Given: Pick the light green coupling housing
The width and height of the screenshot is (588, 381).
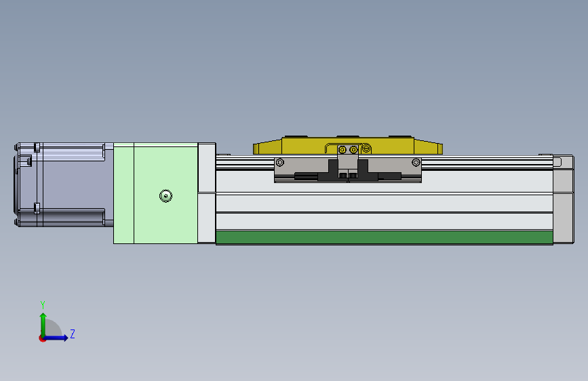Looking at the screenshot, I should point(155,193).
